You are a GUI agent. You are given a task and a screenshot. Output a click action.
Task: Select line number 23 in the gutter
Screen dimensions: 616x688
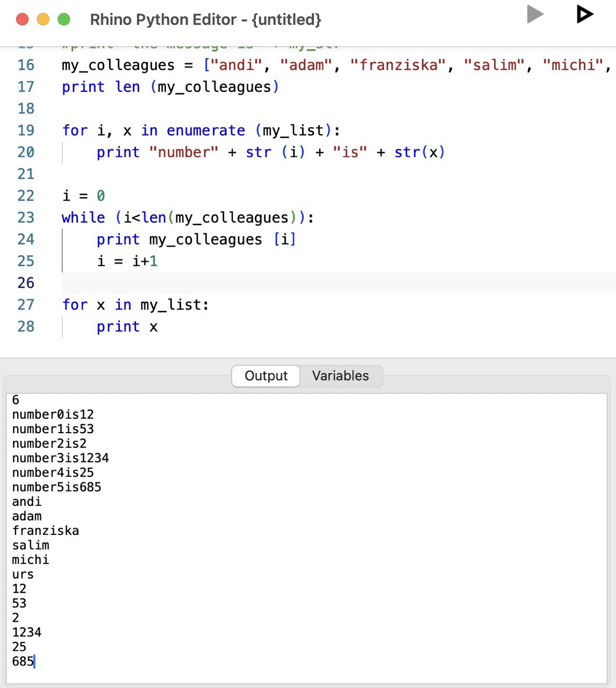25,218
